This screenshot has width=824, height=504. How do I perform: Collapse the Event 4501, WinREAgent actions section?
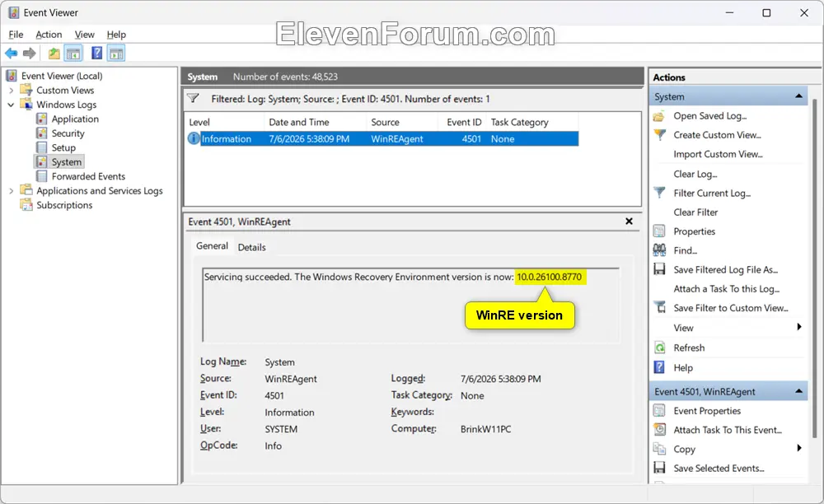[798, 391]
